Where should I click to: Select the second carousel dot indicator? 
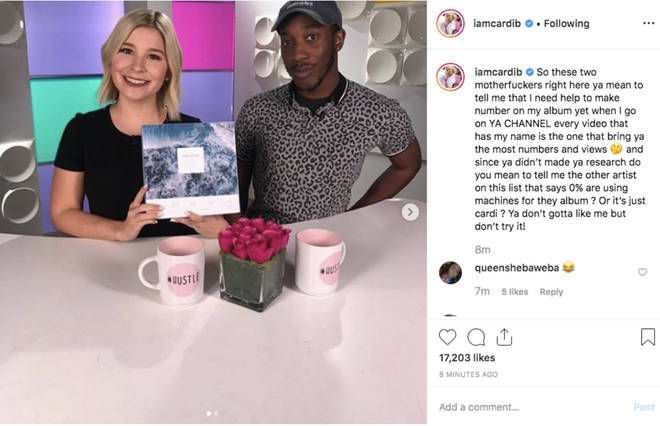[216, 413]
